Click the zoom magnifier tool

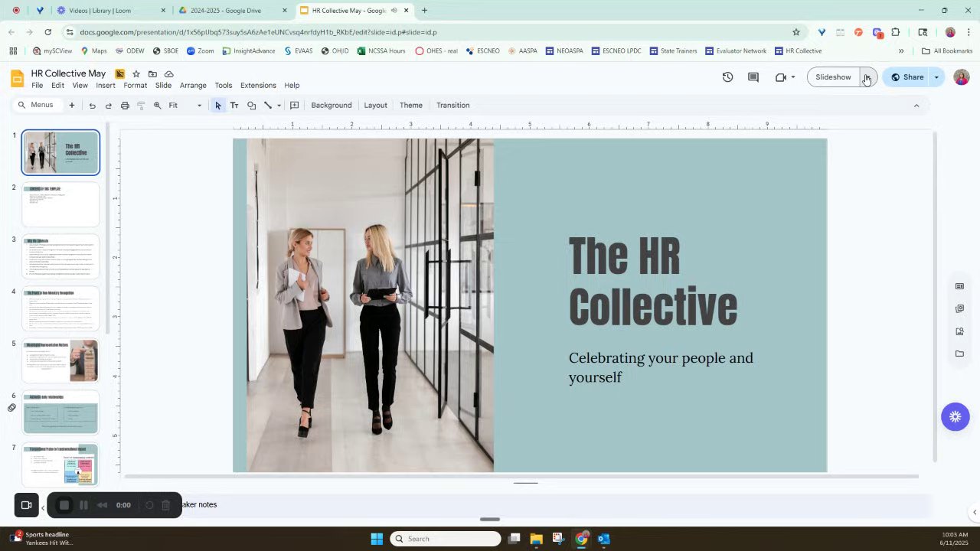point(157,106)
